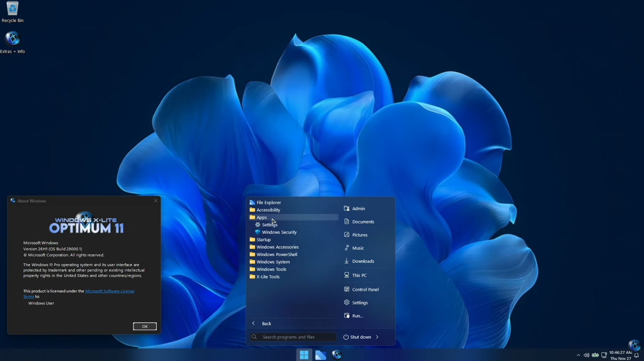Click the Optimum 11 logo in About Windows
The image size is (644, 361).
(x=87, y=223)
